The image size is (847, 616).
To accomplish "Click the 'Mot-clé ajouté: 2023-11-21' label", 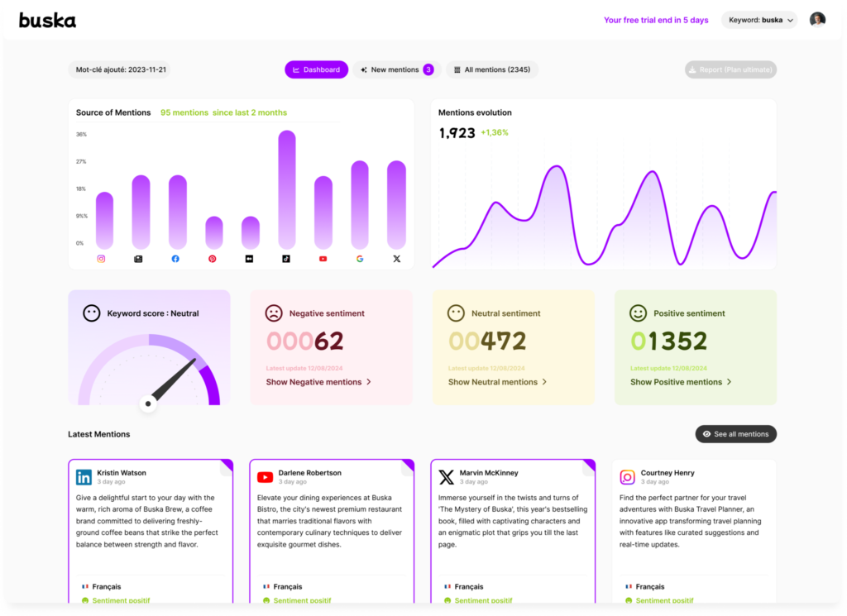I will point(121,69).
